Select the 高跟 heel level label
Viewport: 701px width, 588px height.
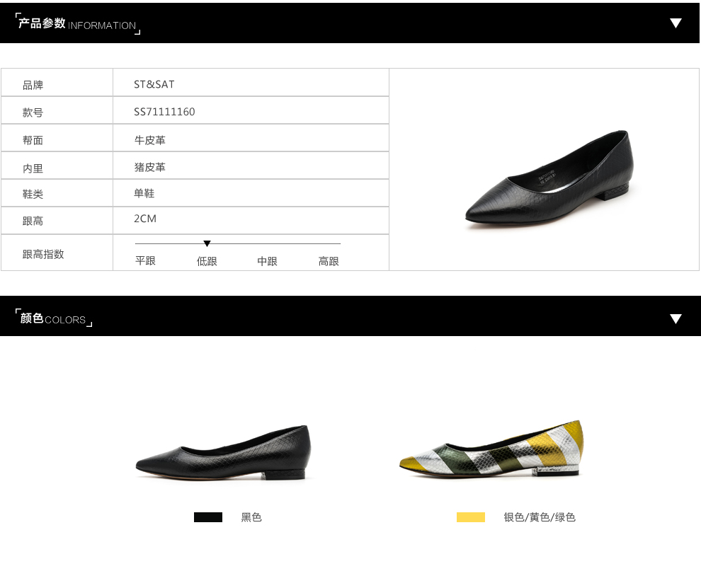pos(329,261)
